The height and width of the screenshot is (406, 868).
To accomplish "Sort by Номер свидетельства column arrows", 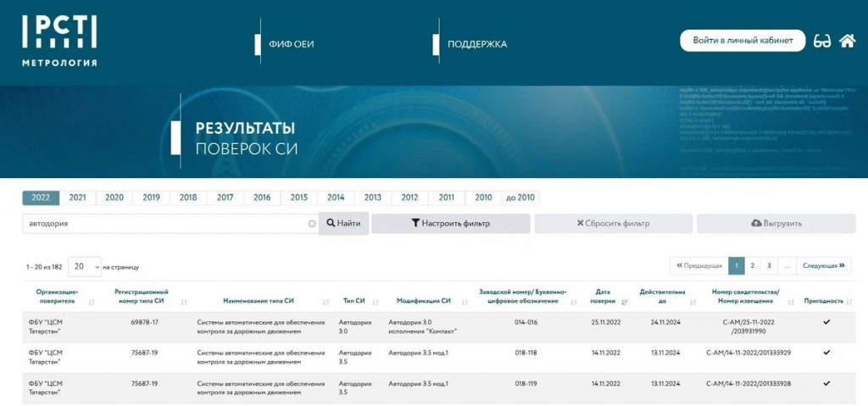I will pos(792,302).
